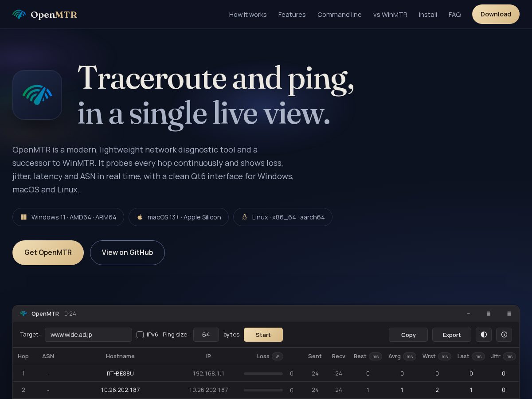The image size is (532, 399).
Task: Click the loss bar for hop RT-BE88U
Action: click(263, 374)
